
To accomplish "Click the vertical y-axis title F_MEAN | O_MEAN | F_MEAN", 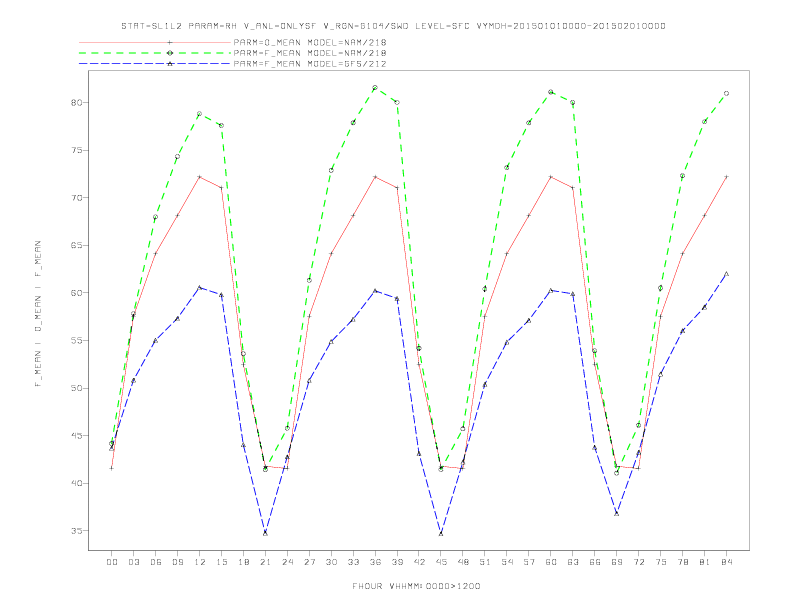I will [38, 314].
